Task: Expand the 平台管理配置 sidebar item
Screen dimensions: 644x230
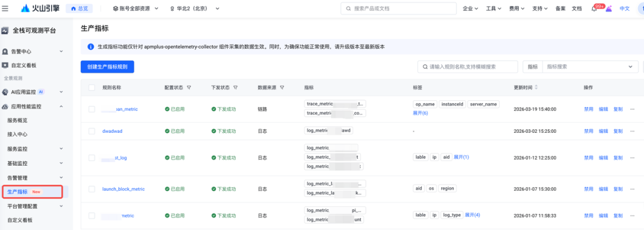Action: [x=61, y=206]
